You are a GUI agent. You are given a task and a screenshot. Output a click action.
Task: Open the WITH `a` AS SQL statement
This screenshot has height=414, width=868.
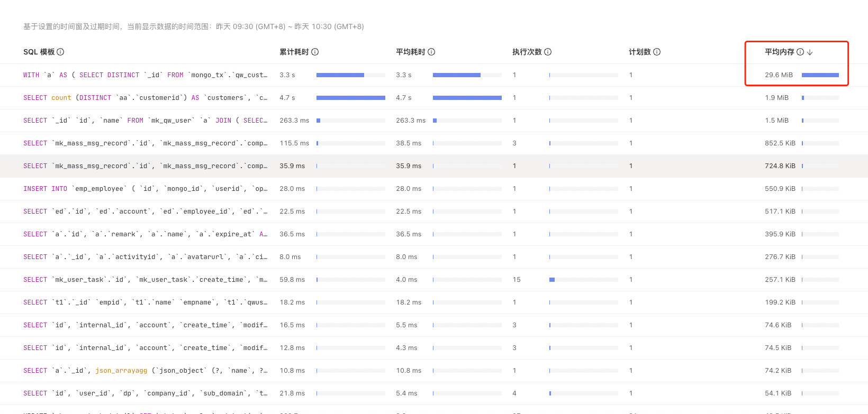pos(145,75)
